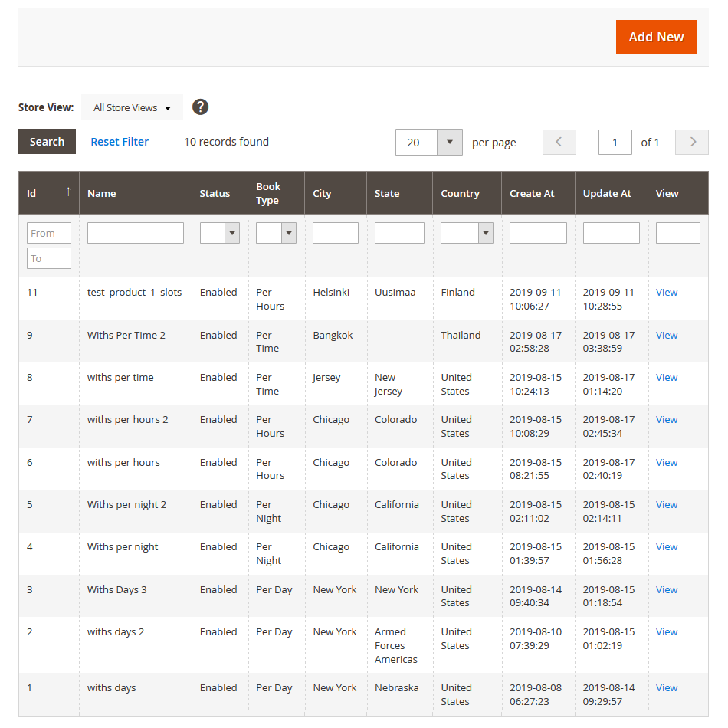Screen dimensions: 728x728
Task: Go to next page arrow
Action: click(x=691, y=142)
